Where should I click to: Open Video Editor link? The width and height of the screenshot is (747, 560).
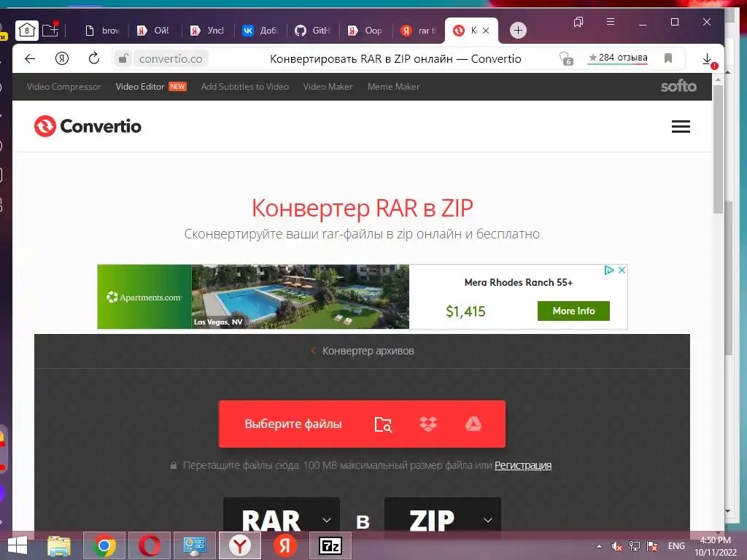(140, 87)
